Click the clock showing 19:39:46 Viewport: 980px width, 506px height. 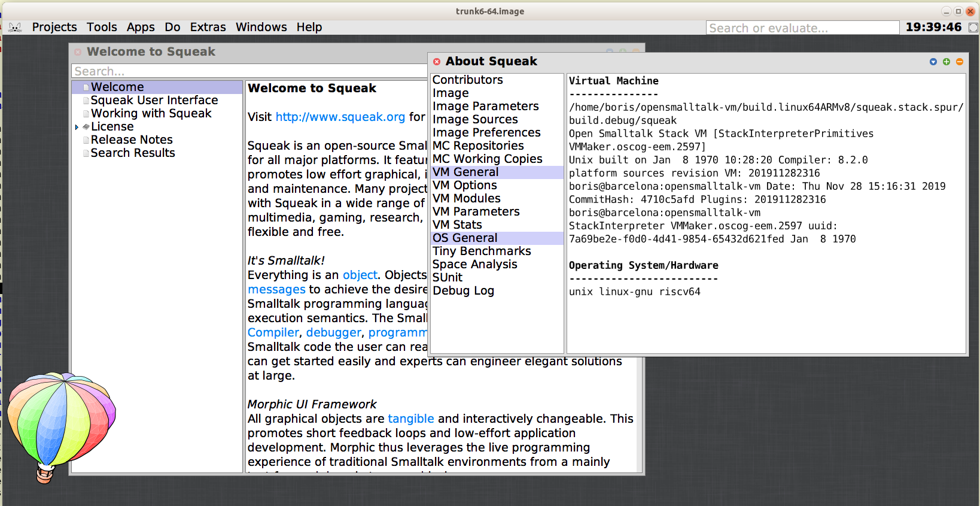pos(933,27)
